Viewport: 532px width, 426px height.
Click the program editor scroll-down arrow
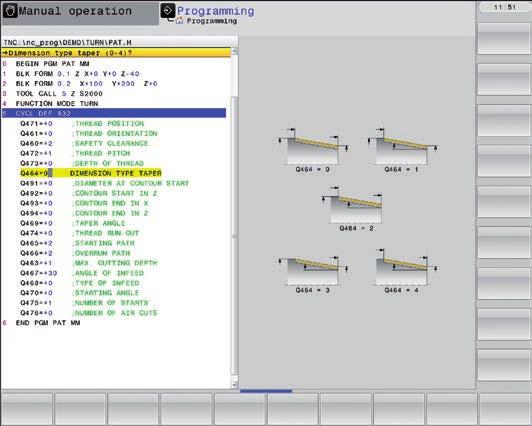point(234,385)
